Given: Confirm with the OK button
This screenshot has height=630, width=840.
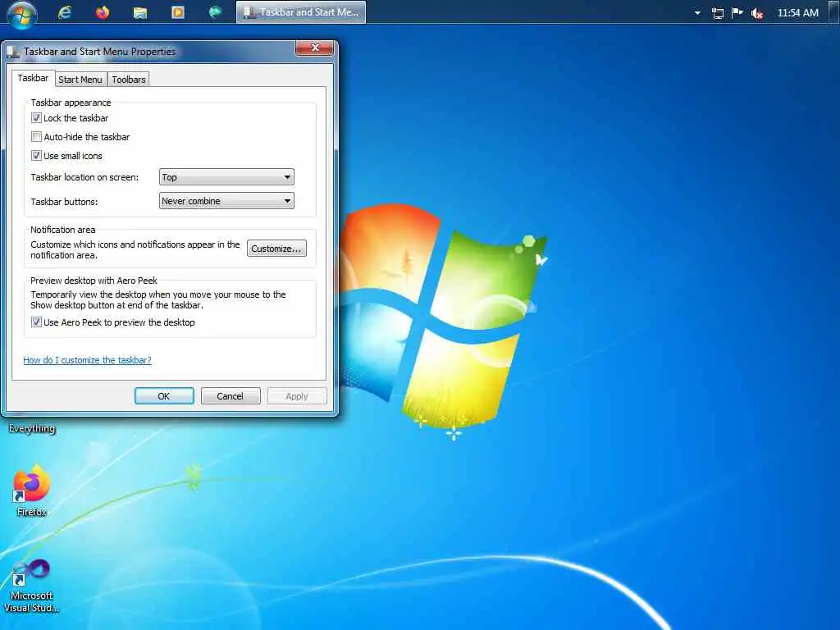Looking at the screenshot, I should (164, 396).
